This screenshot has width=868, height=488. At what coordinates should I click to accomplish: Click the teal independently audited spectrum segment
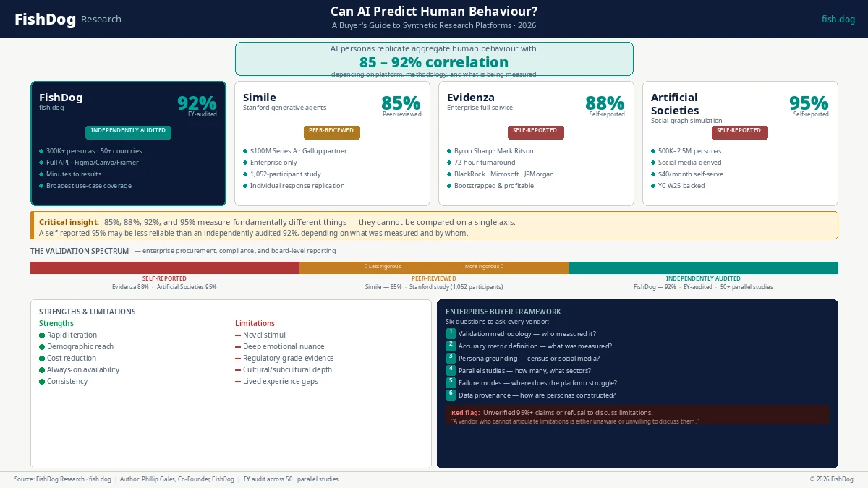(x=703, y=267)
